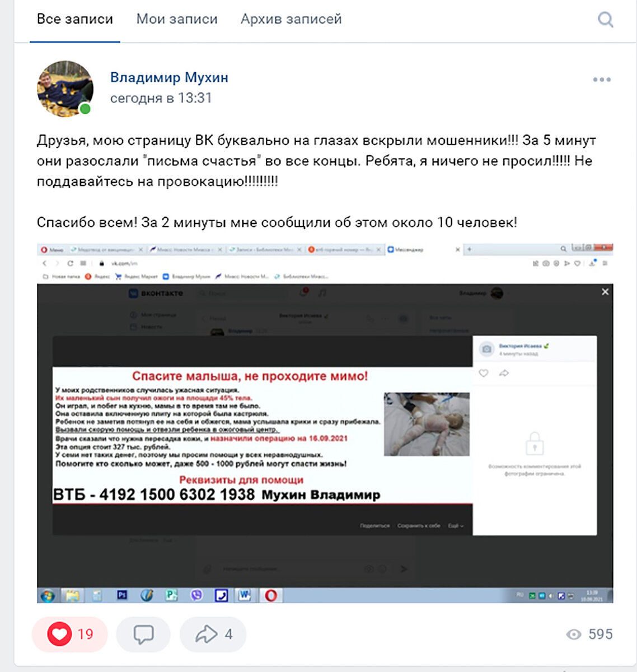Select the Все записи tab
This screenshot has height=672, width=637.
pos(75,19)
